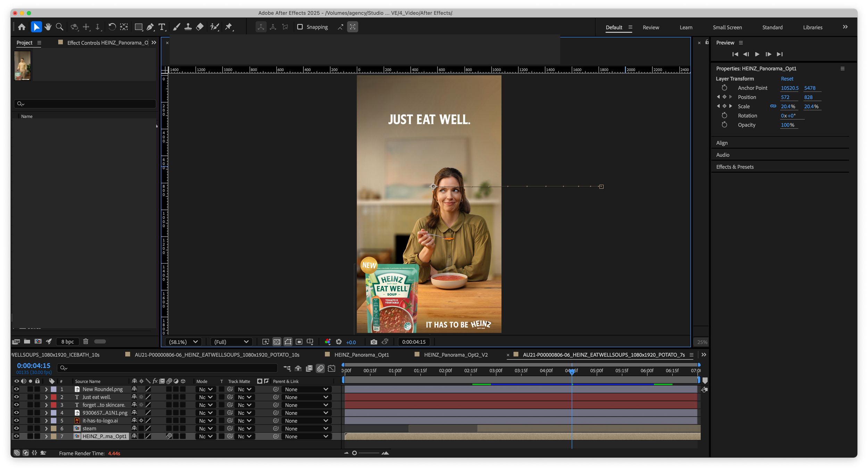Delete selected project item with trash icon
This screenshot has width=868, height=470.
coord(86,342)
